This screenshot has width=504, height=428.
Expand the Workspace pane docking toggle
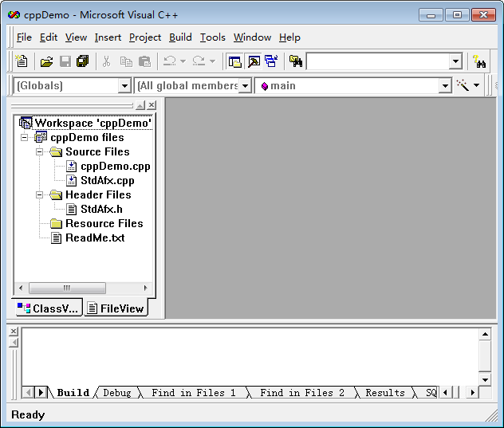[140, 105]
